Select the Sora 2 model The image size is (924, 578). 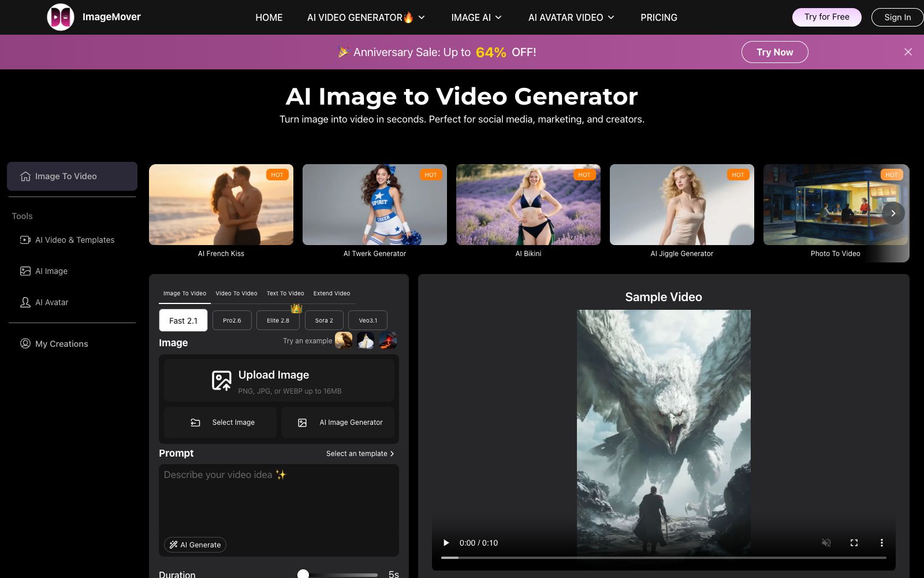[x=324, y=320]
